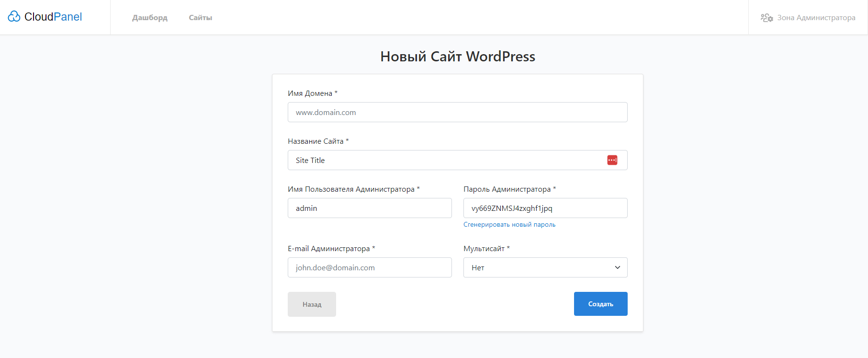The height and width of the screenshot is (358, 868).
Task: Click the Имя Домена label
Action: (313, 93)
